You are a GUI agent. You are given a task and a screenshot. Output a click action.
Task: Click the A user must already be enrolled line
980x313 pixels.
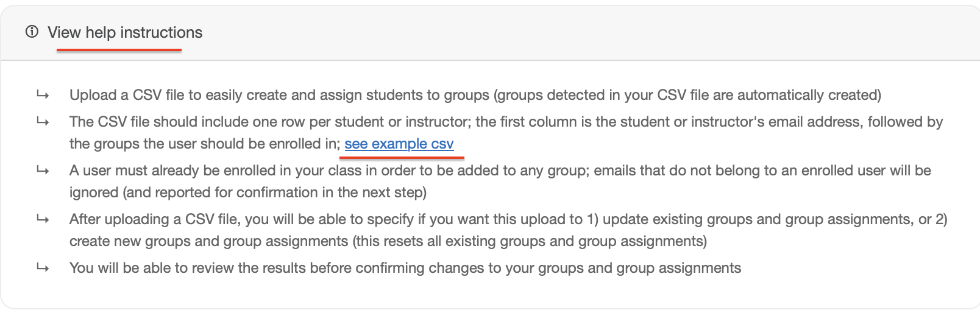(x=500, y=171)
